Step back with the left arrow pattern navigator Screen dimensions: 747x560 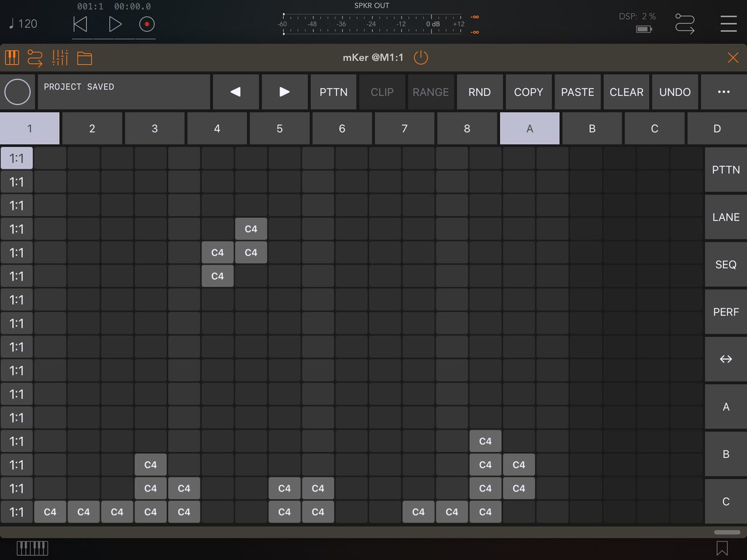235,91
